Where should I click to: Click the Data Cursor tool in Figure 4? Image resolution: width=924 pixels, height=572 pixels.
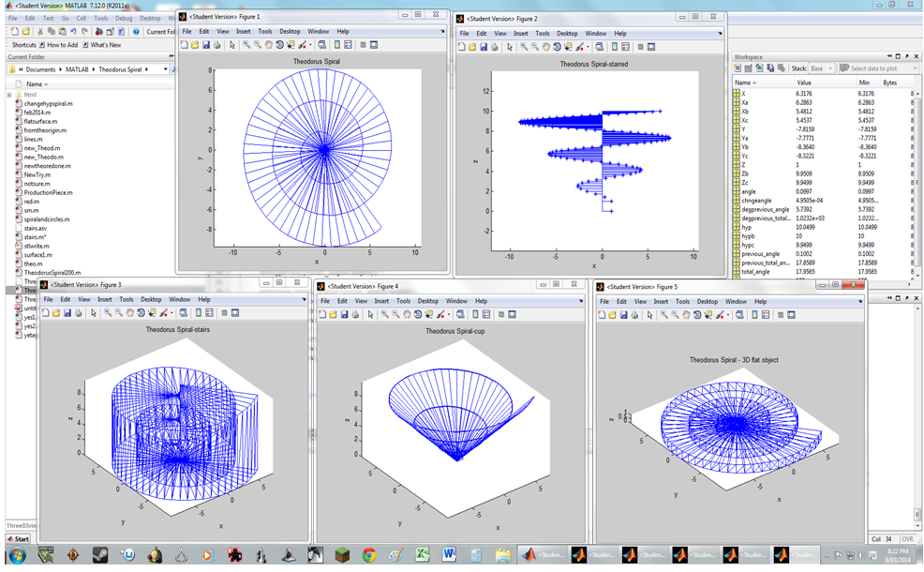point(429,314)
